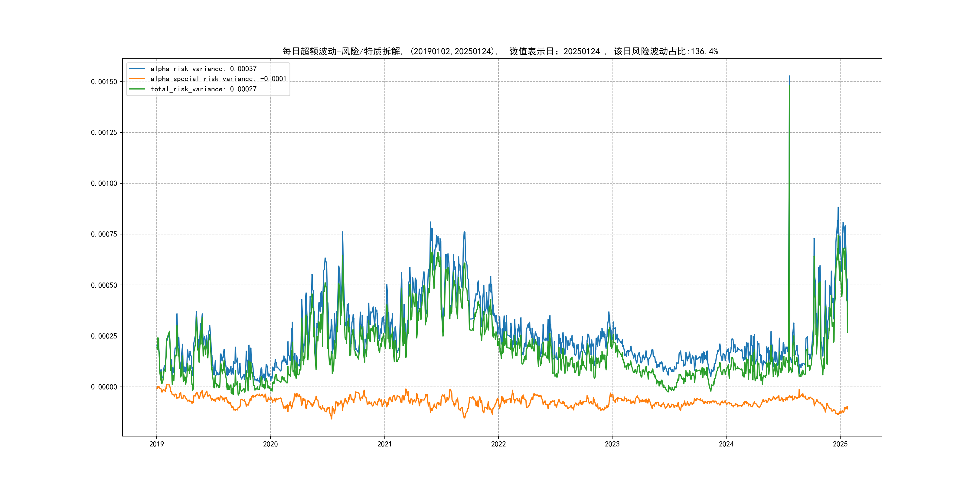Select the alpha_risk_variance legend label text
The height and width of the screenshot is (490, 980).
203,69
